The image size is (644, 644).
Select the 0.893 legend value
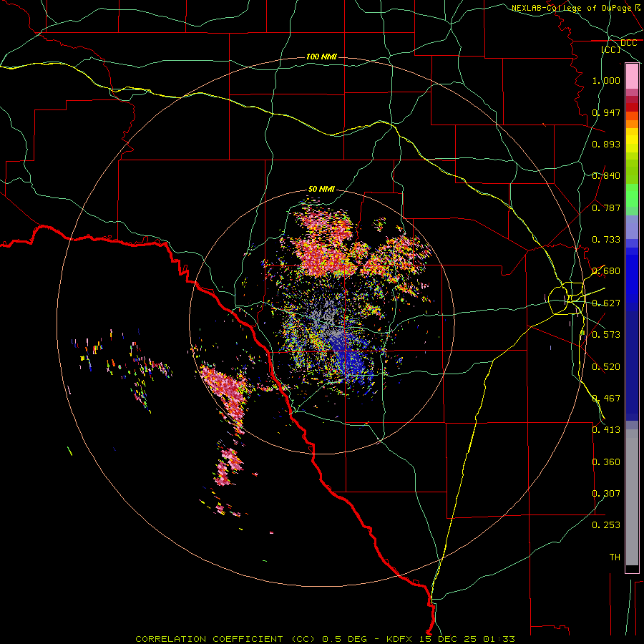point(606,144)
